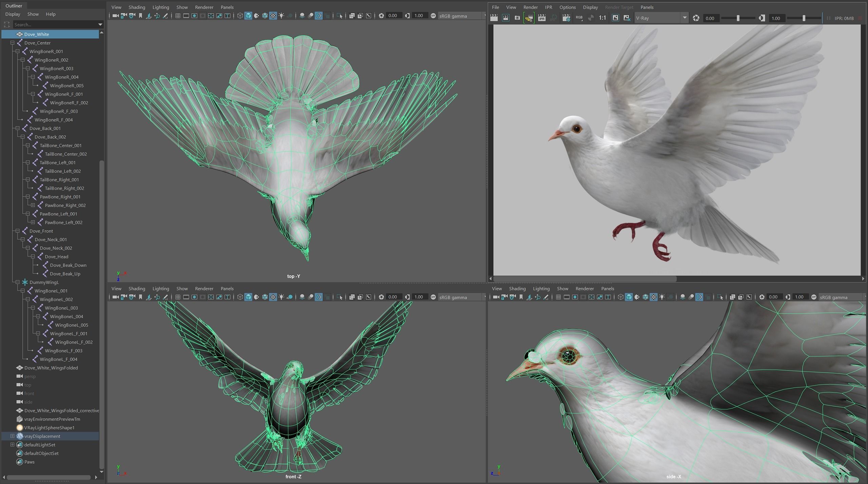The height and width of the screenshot is (484, 868).
Task: Click the lightbulb use-all-lights icon in top viewport
Action: (281, 16)
